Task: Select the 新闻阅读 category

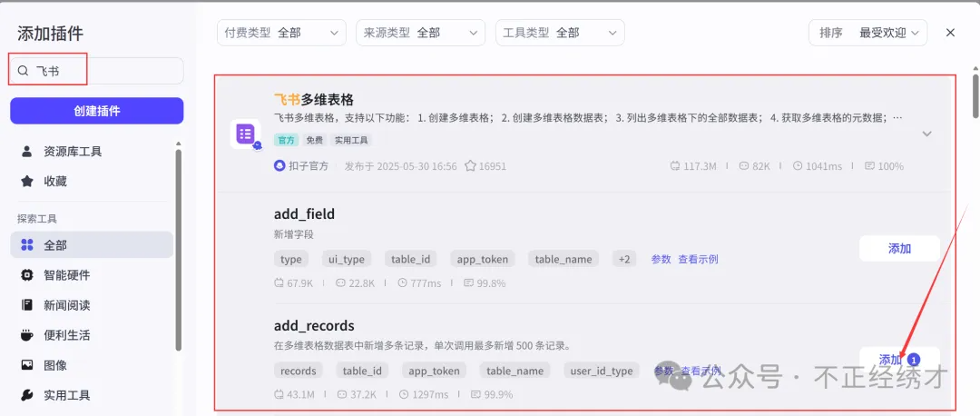Action: click(92, 305)
